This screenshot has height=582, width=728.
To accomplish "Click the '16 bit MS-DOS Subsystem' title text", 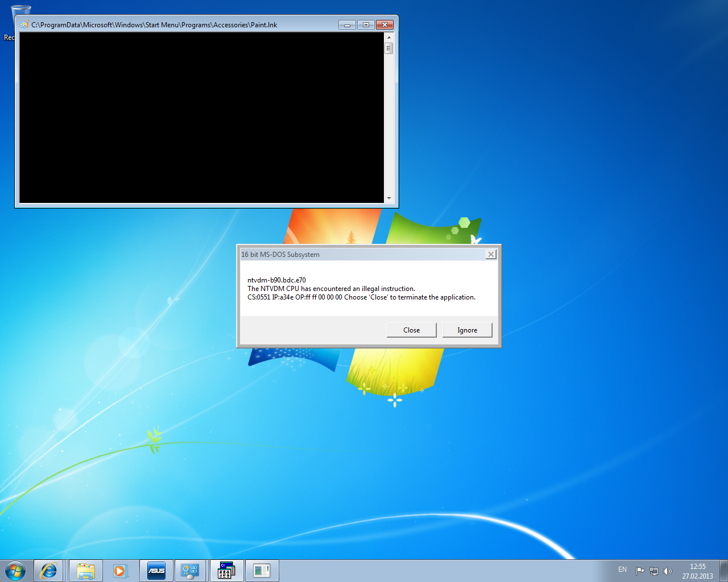I will pyautogui.click(x=280, y=255).
